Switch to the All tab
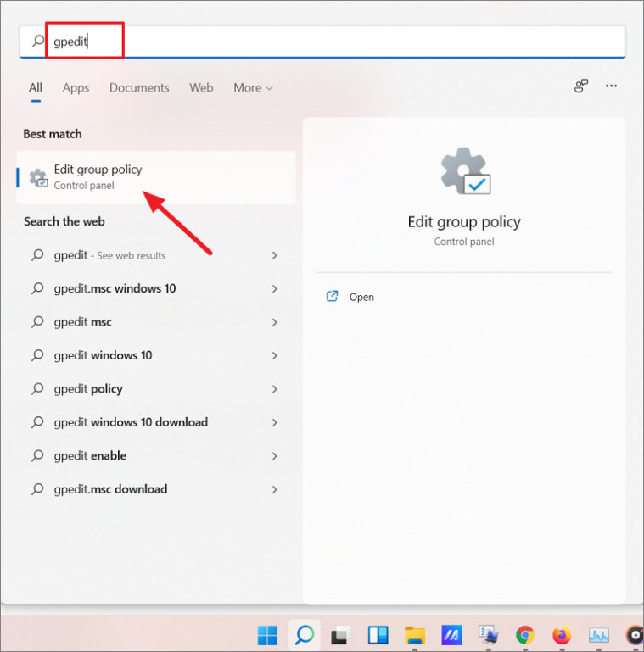 point(36,87)
